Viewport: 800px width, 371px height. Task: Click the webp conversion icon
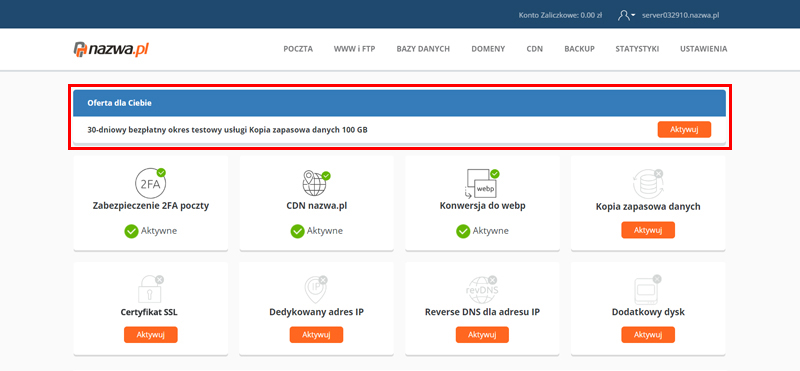click(x=482, y=184)
